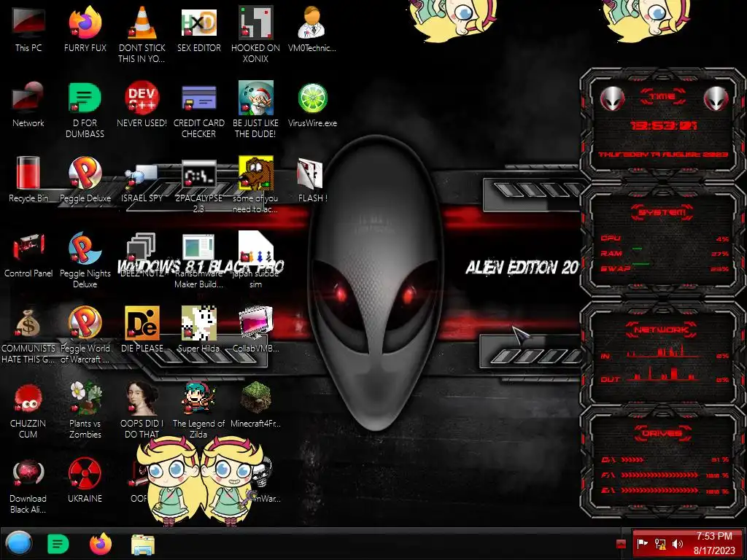Viewport: 747px width, 560px height.
Task: Open the This PC desktop icon
Action: click(28, 29)
